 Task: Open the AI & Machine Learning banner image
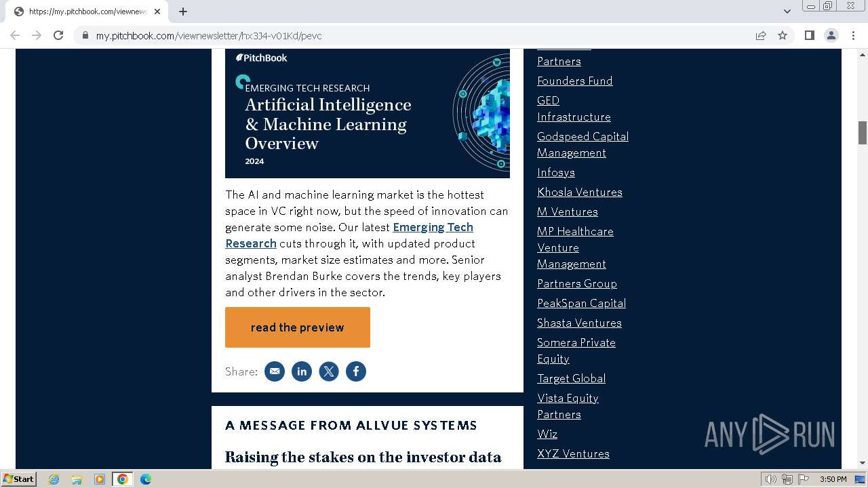click(x=368, y=113)
